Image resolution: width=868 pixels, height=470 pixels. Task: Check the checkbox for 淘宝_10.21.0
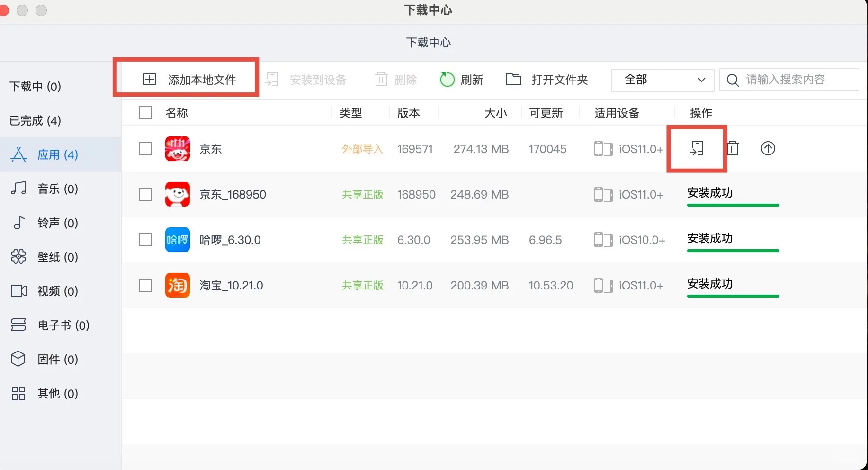click(x=145, y=285)
